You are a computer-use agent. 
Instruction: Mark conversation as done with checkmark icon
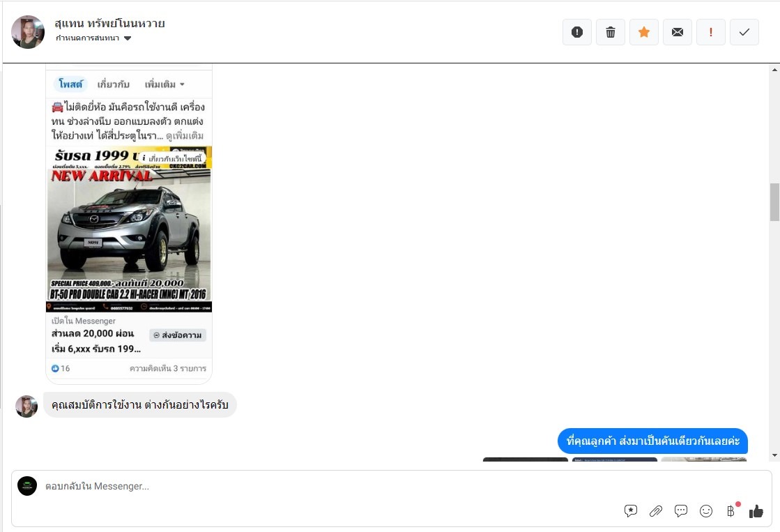click(x=744, y=32)
